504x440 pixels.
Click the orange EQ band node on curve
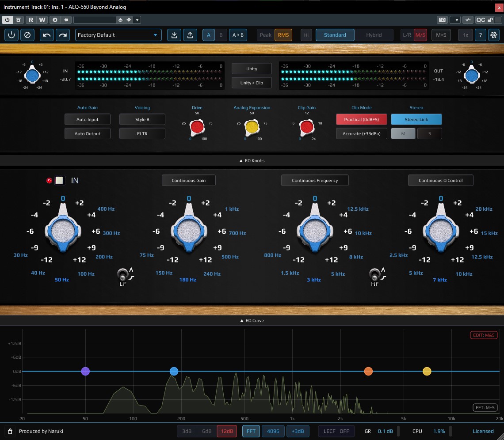(x=368, y=371)
